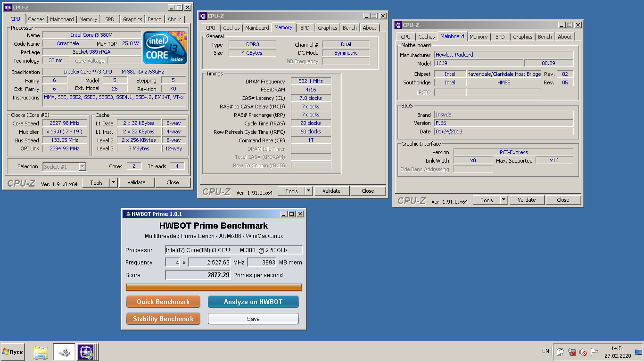The image size is (644, 362).
Task: Click Analyze on HWBOT button
Action: pos(253,302)
